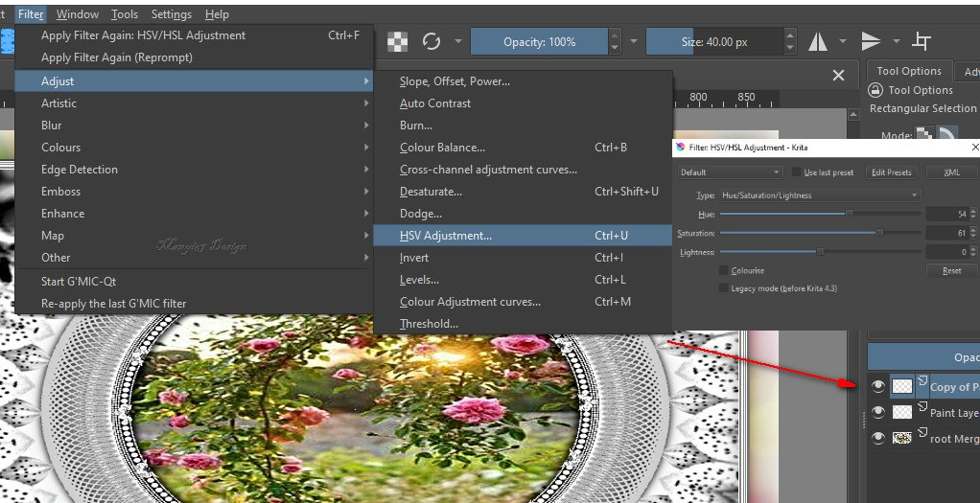Click the layer type icon on Paint Layer row
The image size is (980, 503).
point(922,406)
